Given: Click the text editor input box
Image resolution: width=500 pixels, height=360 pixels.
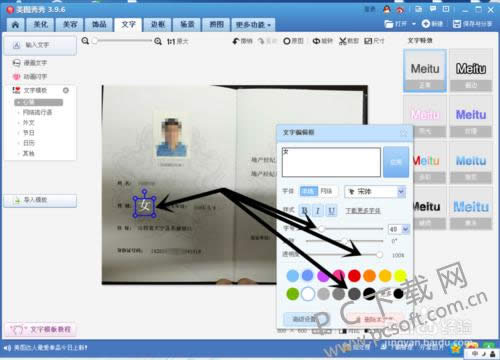Looking at the screenshot, I should pyautogui.click(x=331, y=162).
